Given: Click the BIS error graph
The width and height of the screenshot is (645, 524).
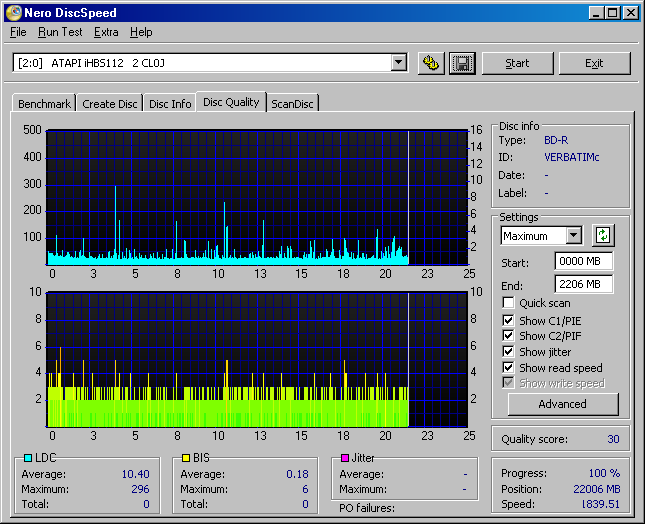Looking at the screenshot, I should pos(258,359).
